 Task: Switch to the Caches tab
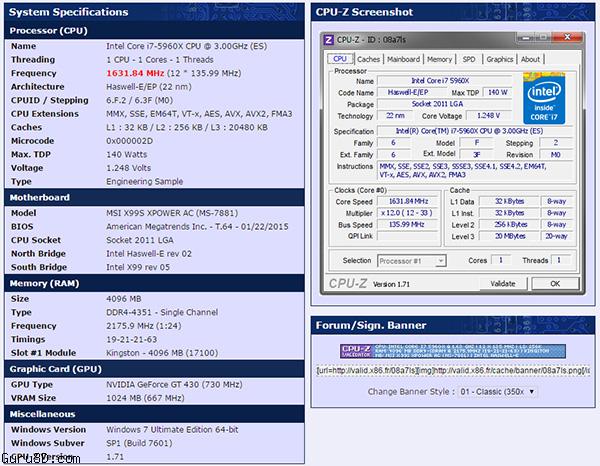(368, 59)
